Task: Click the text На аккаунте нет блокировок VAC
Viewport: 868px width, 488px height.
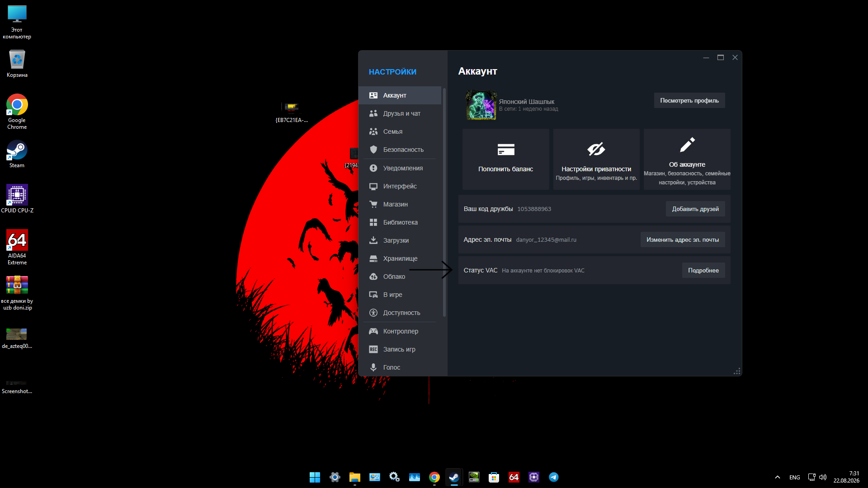Action: pyautogui.click(x=543, y=271)
